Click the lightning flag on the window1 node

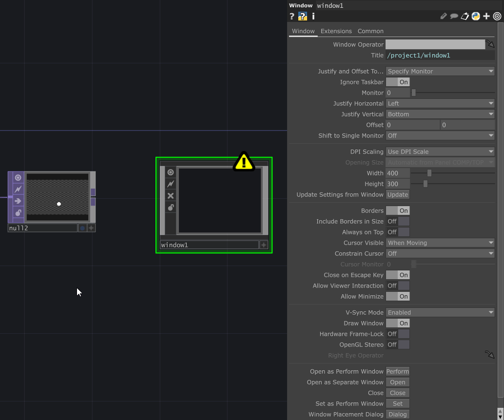(171, 183)
